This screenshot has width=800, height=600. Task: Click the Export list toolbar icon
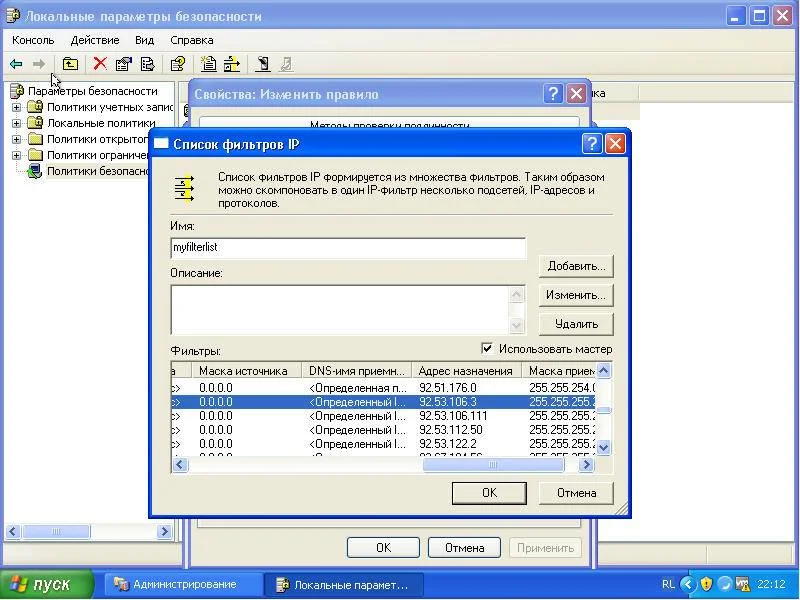148,64
